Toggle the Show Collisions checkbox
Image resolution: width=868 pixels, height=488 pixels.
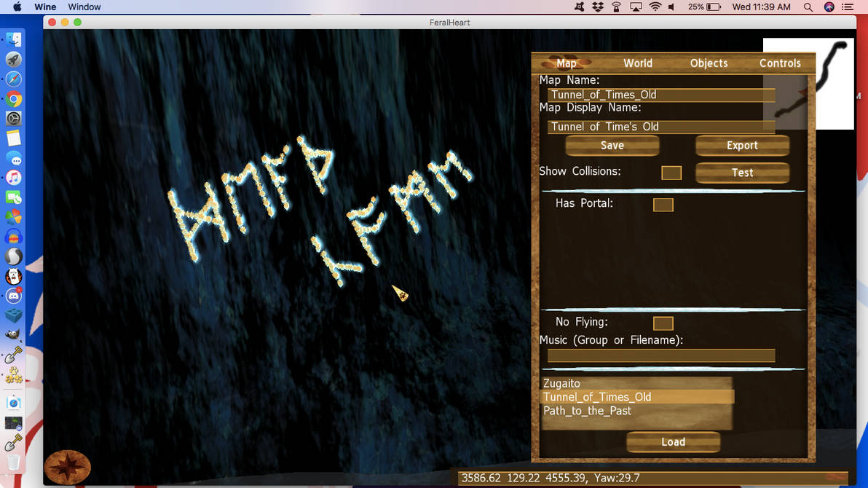pos(671,173)
